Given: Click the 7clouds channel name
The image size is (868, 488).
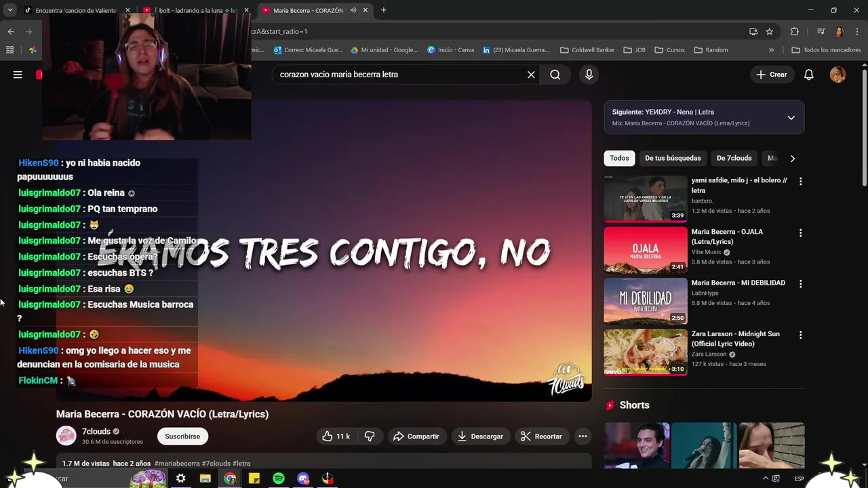Looking at the screenshot, I should click(96, 432).
